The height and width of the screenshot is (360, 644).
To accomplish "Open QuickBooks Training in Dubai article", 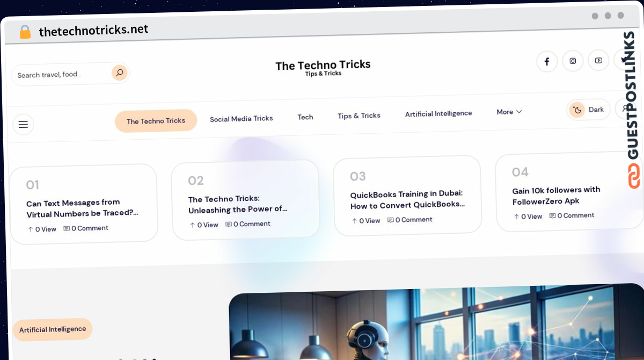I will [407, 199].
